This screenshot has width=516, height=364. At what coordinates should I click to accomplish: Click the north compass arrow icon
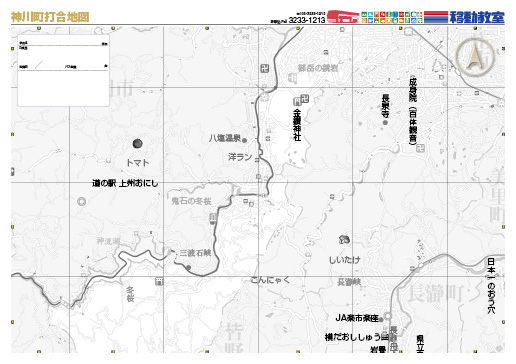click(x=474, y=57)
